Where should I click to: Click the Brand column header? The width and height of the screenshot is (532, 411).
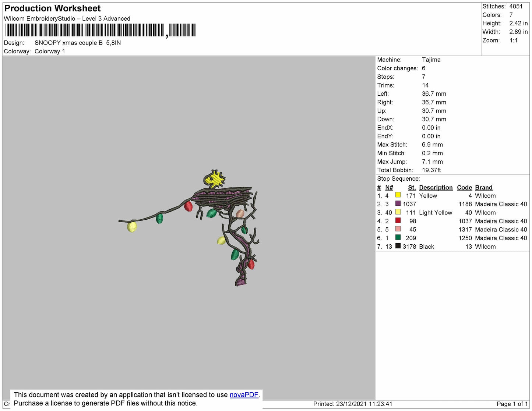coord(484,187)
